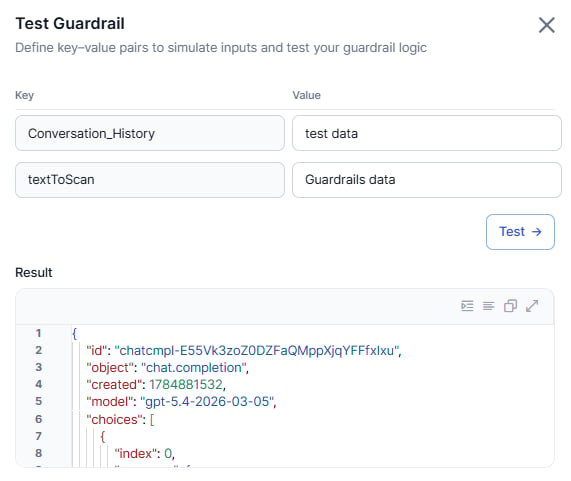Click the "index" key on line 8
This screenshot has width=571, height=481.
[x=135, y=453]
